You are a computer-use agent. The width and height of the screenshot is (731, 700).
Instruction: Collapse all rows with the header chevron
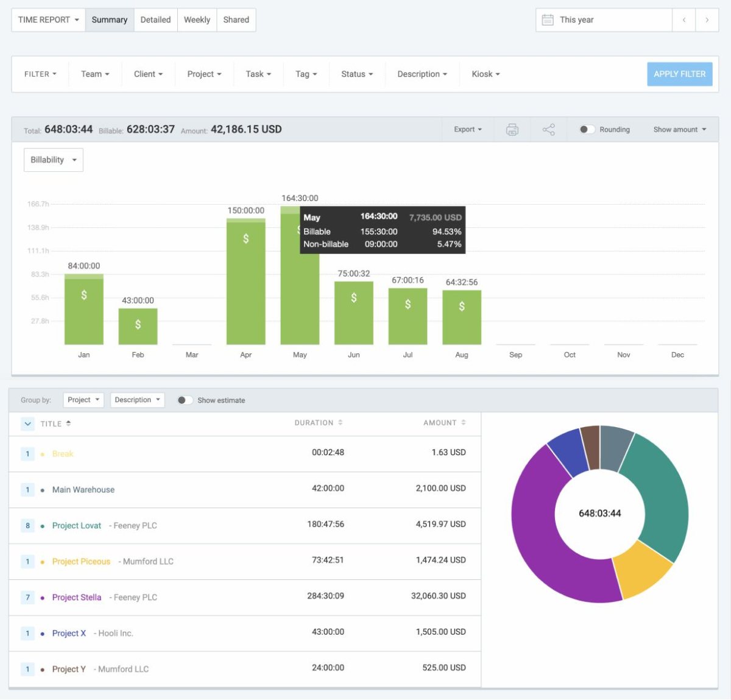(28, 423)
